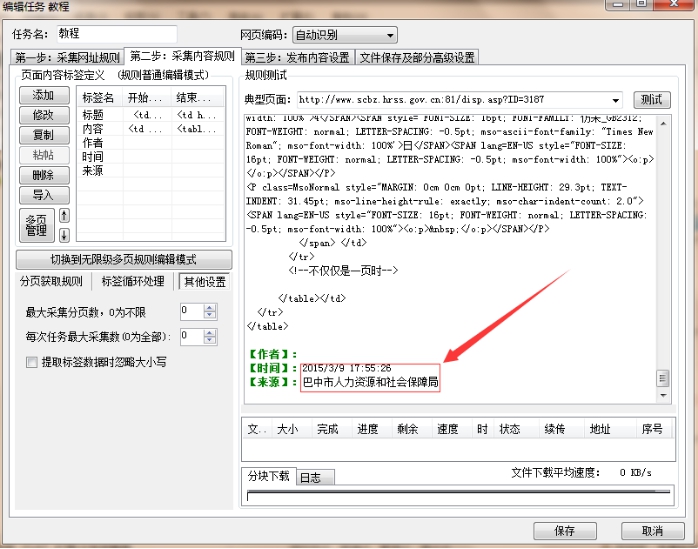698x549 pixels.
Task: Adjust the 每次任务最大采集数 spinner
Action: point(210,336)
